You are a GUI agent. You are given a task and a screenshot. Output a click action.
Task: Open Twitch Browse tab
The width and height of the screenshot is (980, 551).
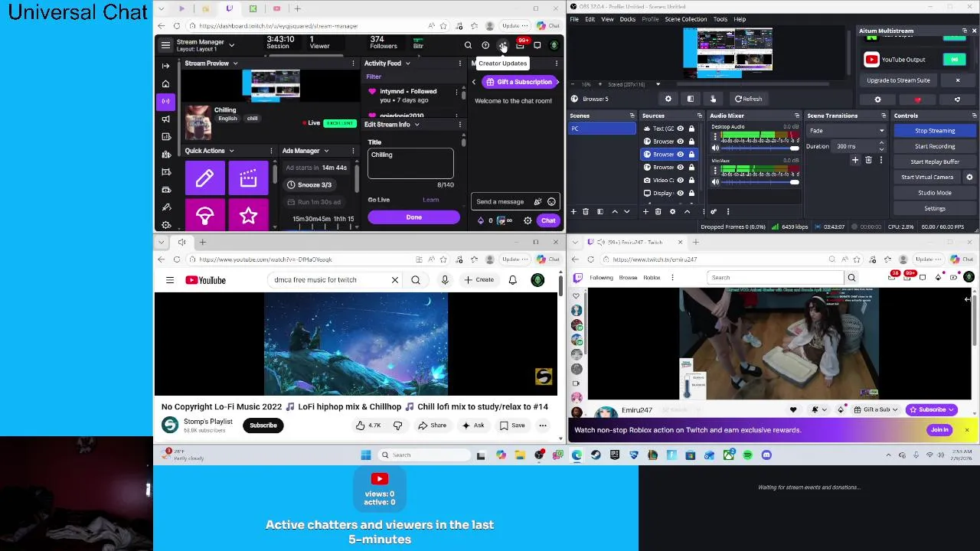628,278
